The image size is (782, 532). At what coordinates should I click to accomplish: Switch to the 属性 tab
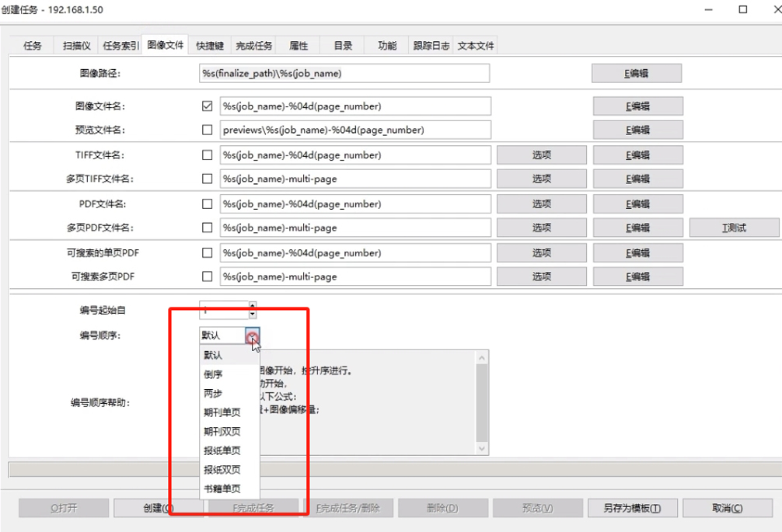[298, 46]
